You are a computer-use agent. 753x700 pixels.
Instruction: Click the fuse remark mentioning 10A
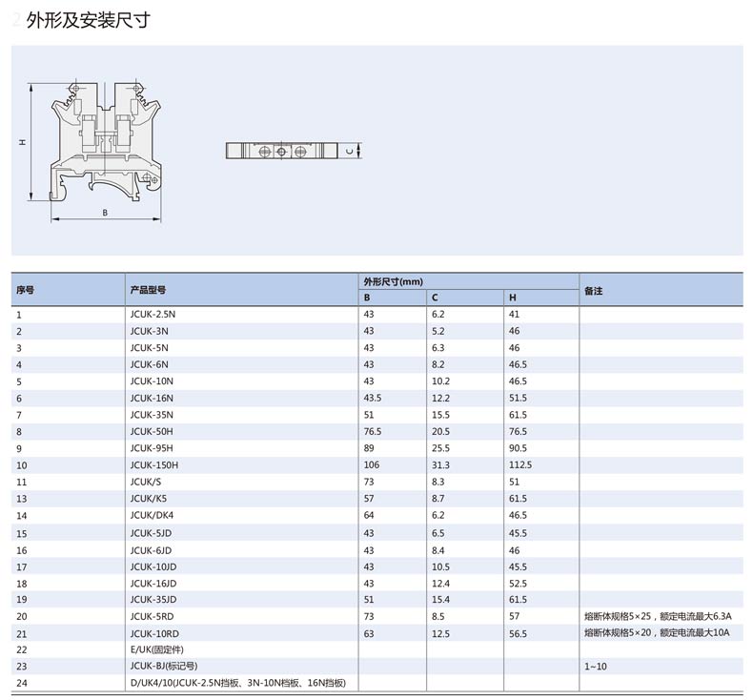657,632
